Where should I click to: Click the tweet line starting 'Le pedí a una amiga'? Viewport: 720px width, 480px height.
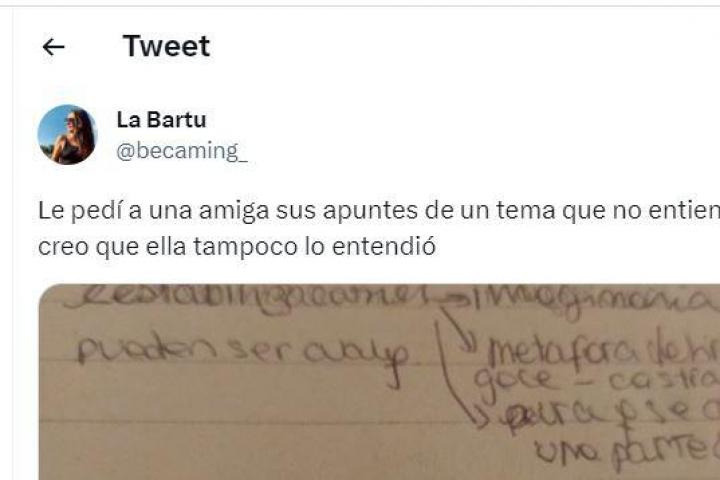(379, 211)
